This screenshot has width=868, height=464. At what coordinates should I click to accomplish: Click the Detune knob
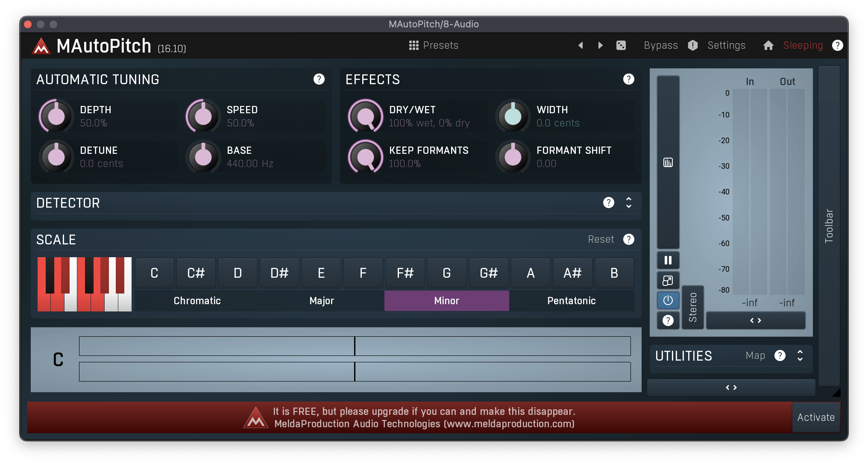(56, 157)
